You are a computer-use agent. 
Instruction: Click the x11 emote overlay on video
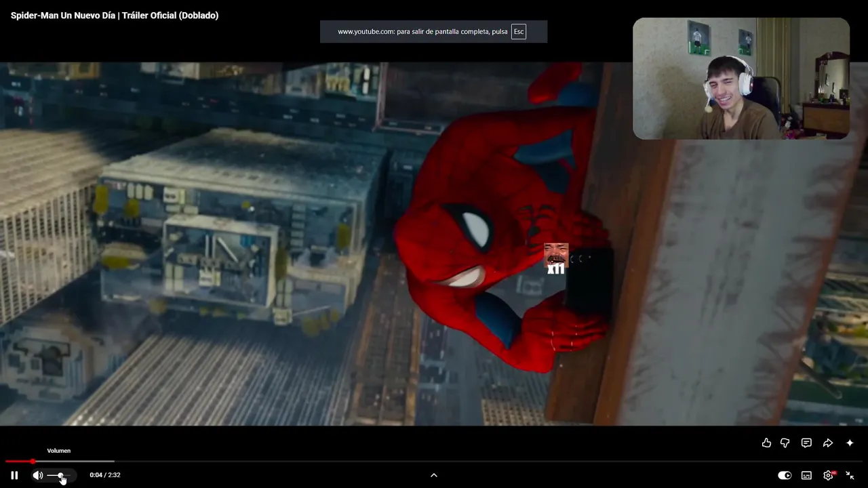[556, 259]
